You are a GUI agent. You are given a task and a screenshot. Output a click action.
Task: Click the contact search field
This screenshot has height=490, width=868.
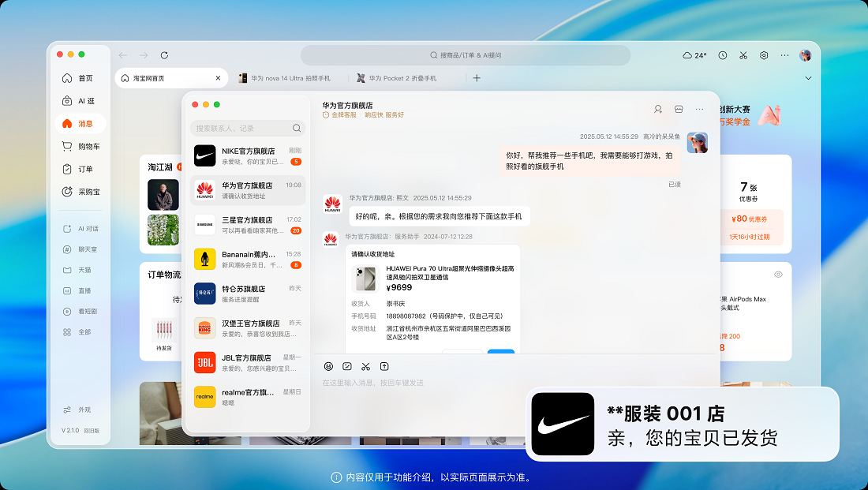(241, 128)
